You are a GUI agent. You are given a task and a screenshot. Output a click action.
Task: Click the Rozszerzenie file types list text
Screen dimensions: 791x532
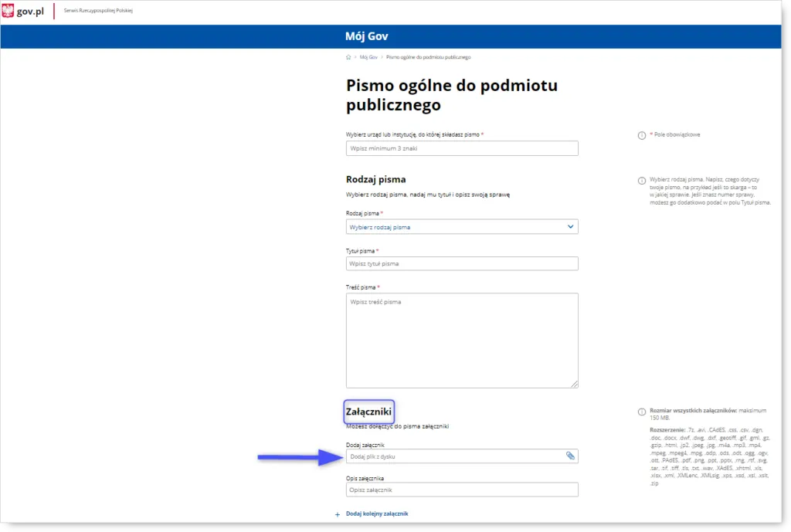709,456
